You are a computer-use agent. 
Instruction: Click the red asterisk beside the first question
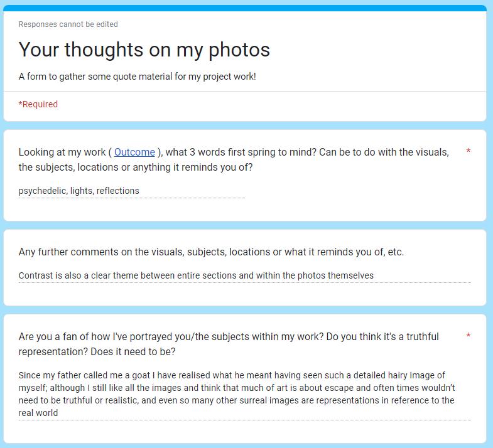[469, 152]
